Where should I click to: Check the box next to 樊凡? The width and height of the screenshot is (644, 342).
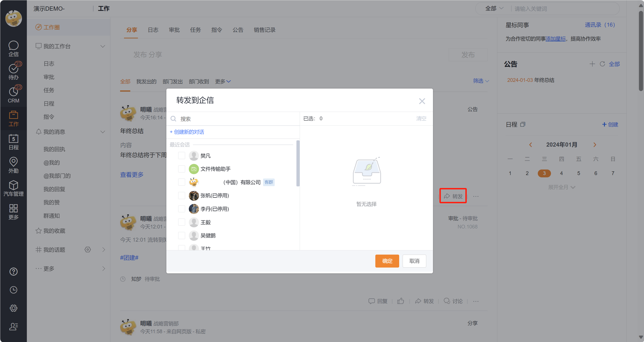point(181,156)
